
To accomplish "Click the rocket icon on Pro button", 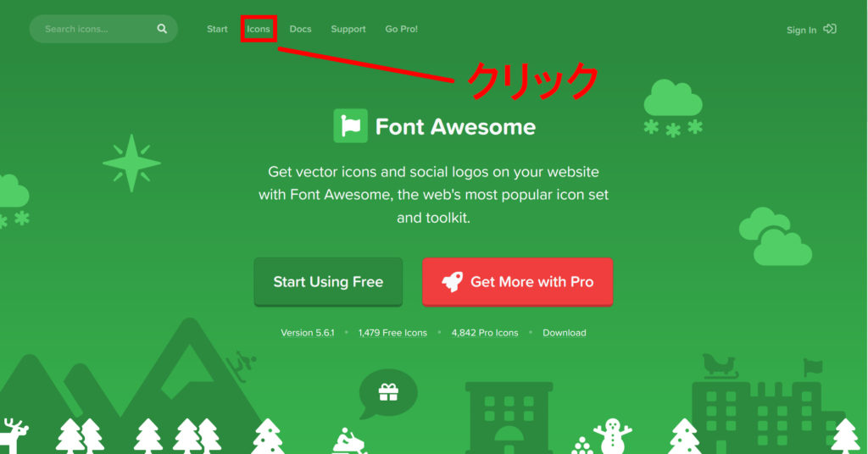I will (x=453, y=281).
